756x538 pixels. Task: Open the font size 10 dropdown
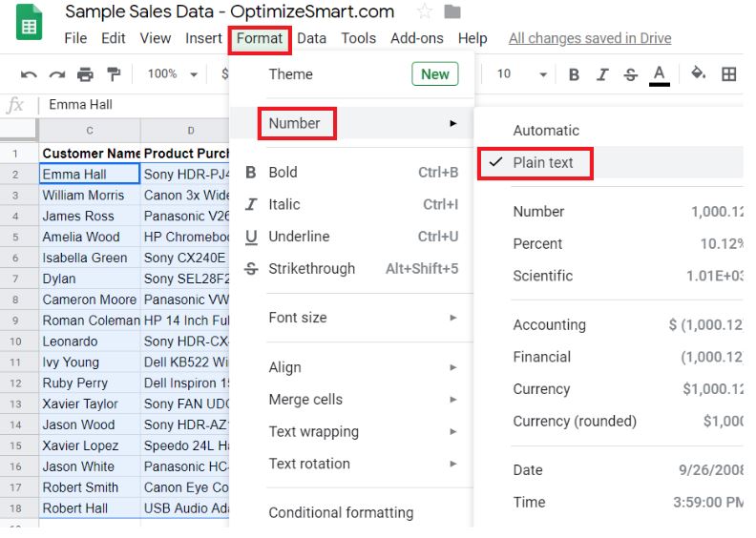522,74
